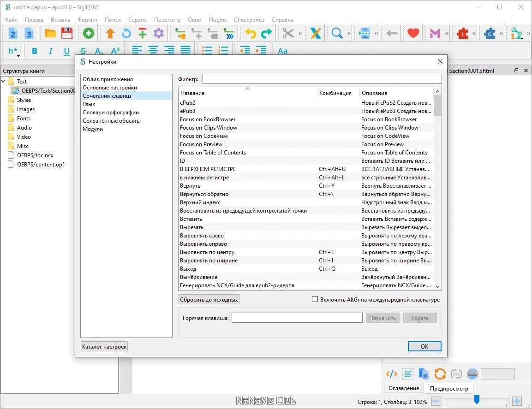Expand toolbar overflow chevron after magnifier
532x409 pixels.
click(349, 33)
